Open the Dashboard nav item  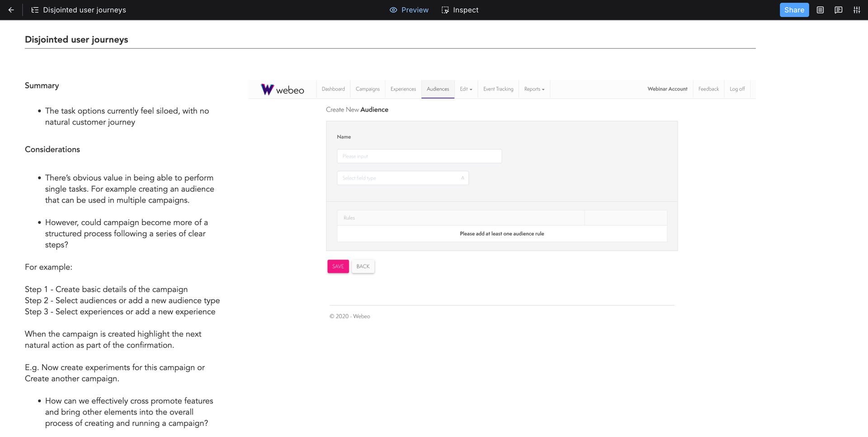point(333,89)
